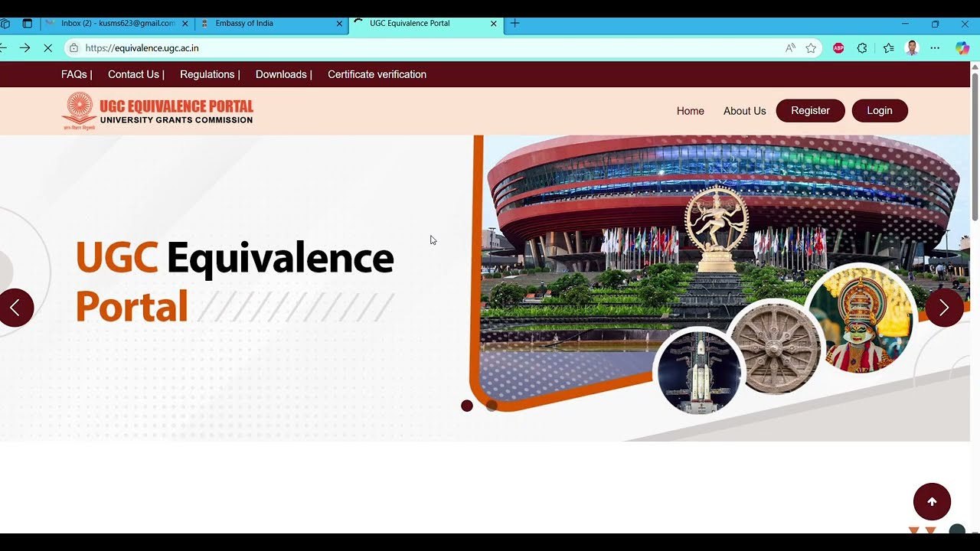980x551 pixels.
Task: Open the Contact Us link
Action: (x=133, y=74)
